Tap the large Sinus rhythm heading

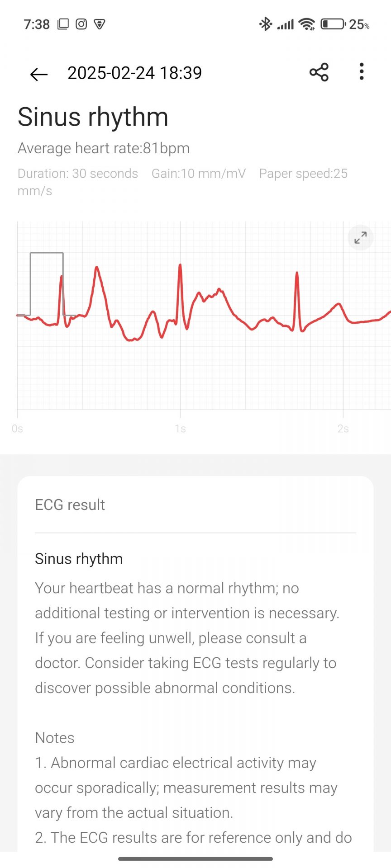tap(93, 117)
